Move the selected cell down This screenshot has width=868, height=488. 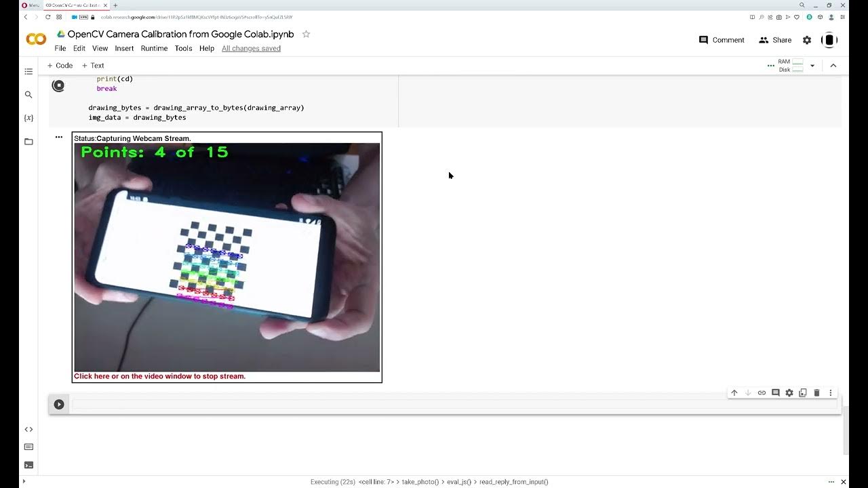pyautogui.click(x=748, y=393)
